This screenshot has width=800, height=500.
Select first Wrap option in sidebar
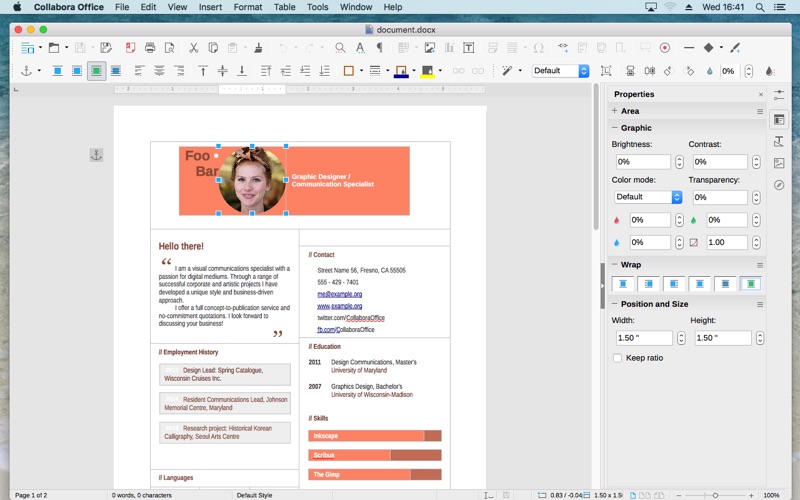click(x=623, y=284)
